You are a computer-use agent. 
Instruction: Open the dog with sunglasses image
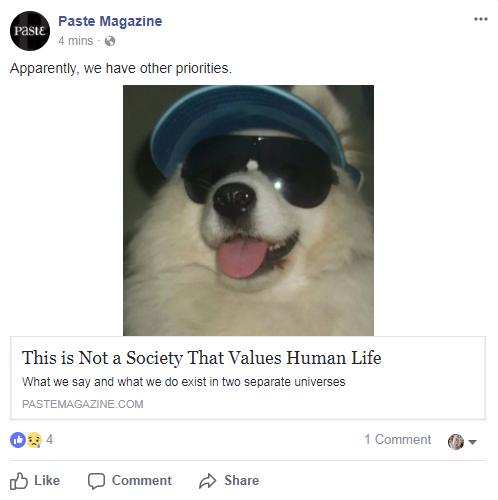tap(248, 210)
